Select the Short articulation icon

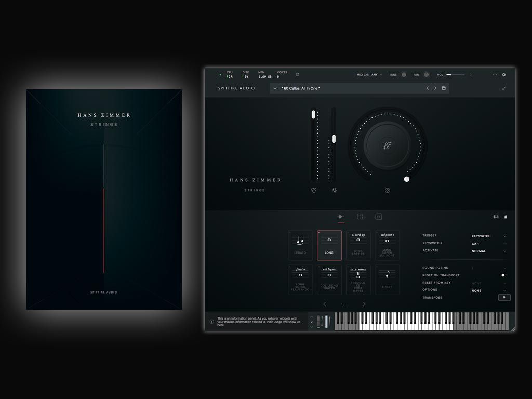(x=388, y=280)
